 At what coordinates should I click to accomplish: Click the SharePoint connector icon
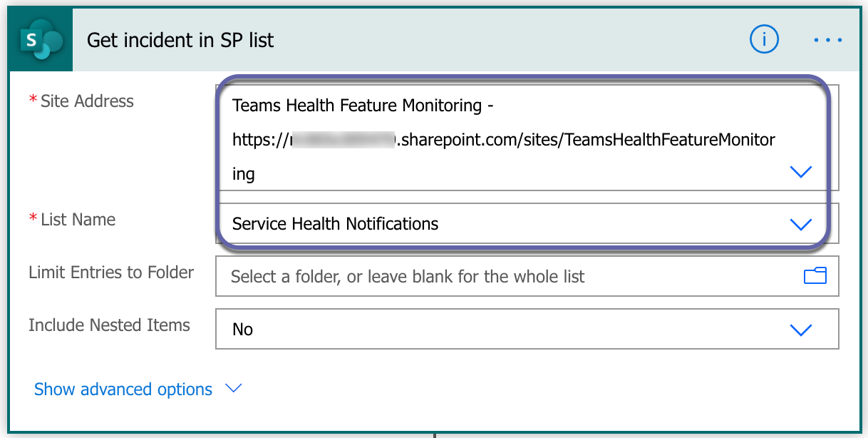click(41, 41)
